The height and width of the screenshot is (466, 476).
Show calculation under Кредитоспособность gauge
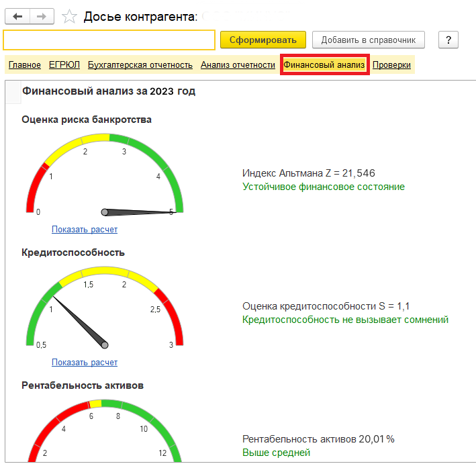(85, 362)
